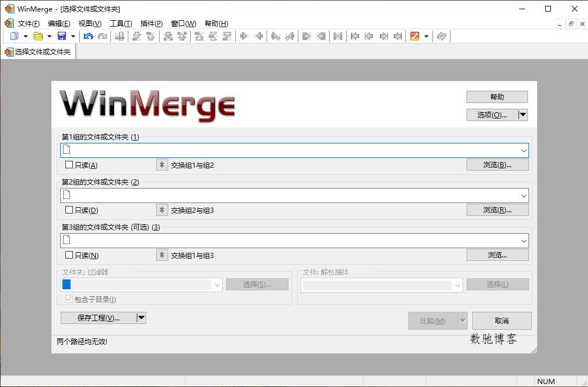Expand the group 3 optional path dropdown
This screenshot has height=387, width=588.
pyautogui.click(x=524, y=241)
